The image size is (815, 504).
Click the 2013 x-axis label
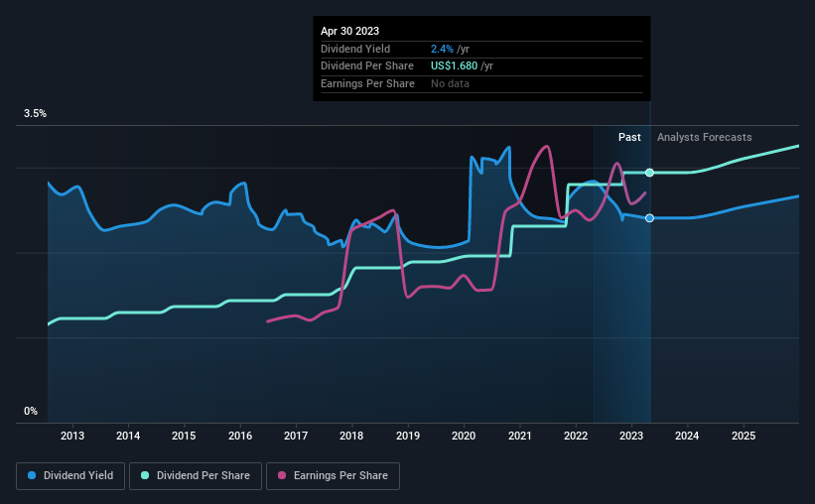click(72, 436)
